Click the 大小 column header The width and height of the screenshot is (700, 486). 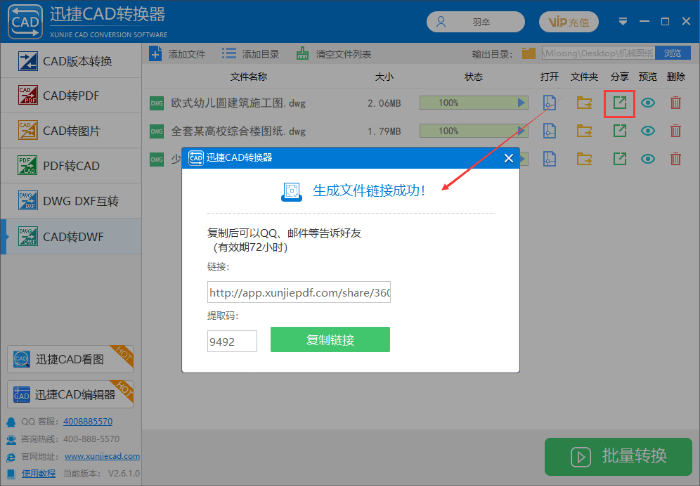point(384,77)
